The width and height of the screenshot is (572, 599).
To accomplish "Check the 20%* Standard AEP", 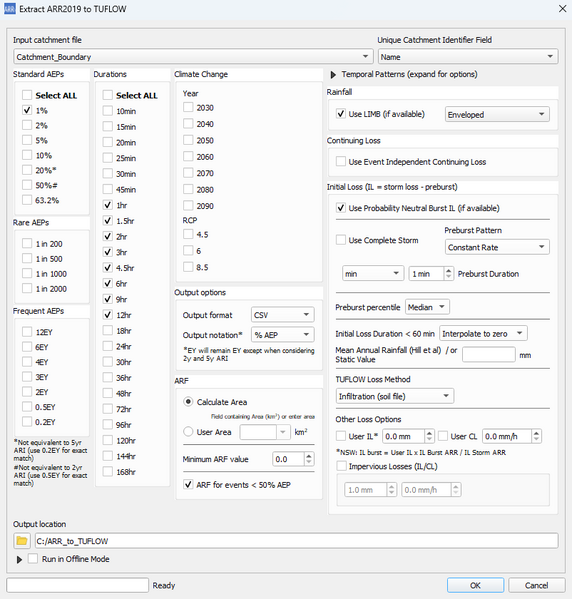I will pos(27,170).
